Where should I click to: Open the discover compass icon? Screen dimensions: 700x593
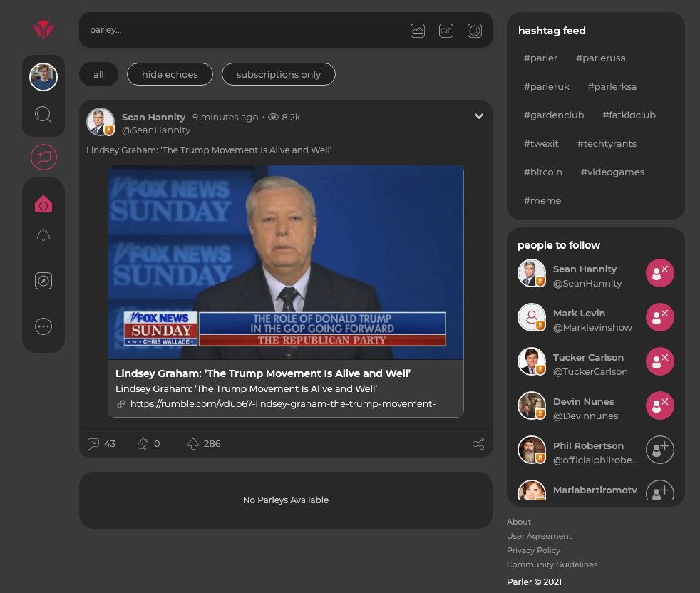pyautogui.click(x=43, y=281)
